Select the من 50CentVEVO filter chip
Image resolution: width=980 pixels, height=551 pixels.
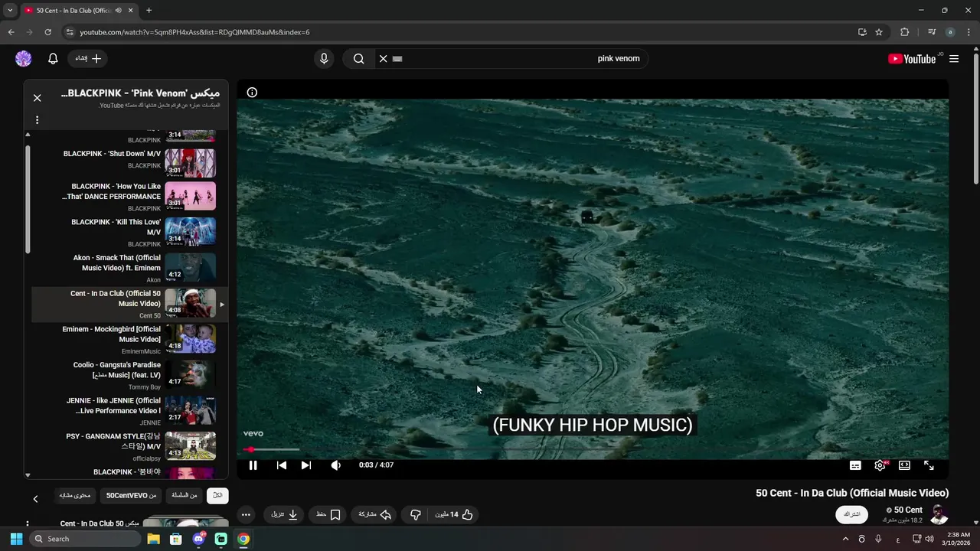131,496
